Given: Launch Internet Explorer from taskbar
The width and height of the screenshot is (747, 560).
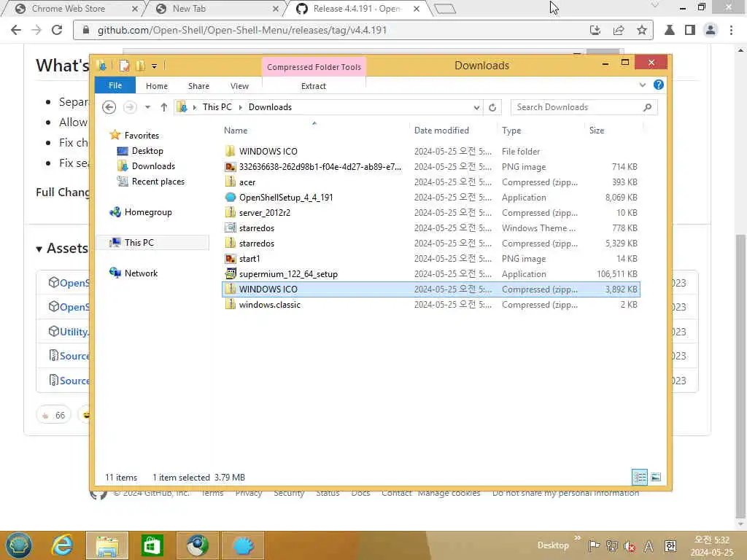Looking at the screenshot, I should click(x=63, y=545).
